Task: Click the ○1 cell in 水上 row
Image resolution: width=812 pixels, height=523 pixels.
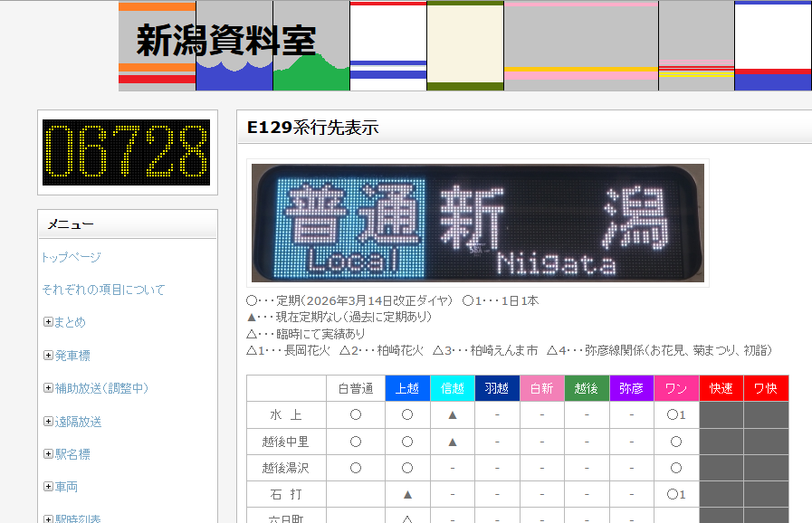Action: point(676,414)
